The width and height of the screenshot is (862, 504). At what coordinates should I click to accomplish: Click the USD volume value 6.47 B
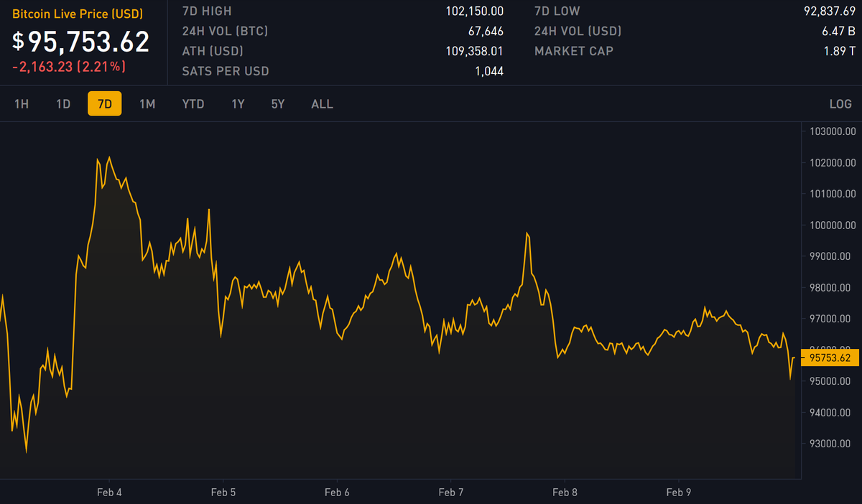click(838, 32)
